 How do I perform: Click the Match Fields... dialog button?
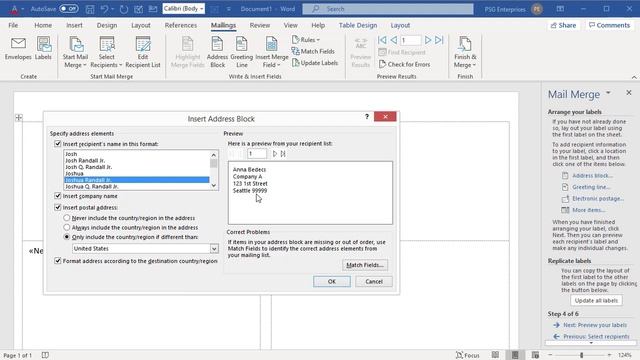(365, 265)
